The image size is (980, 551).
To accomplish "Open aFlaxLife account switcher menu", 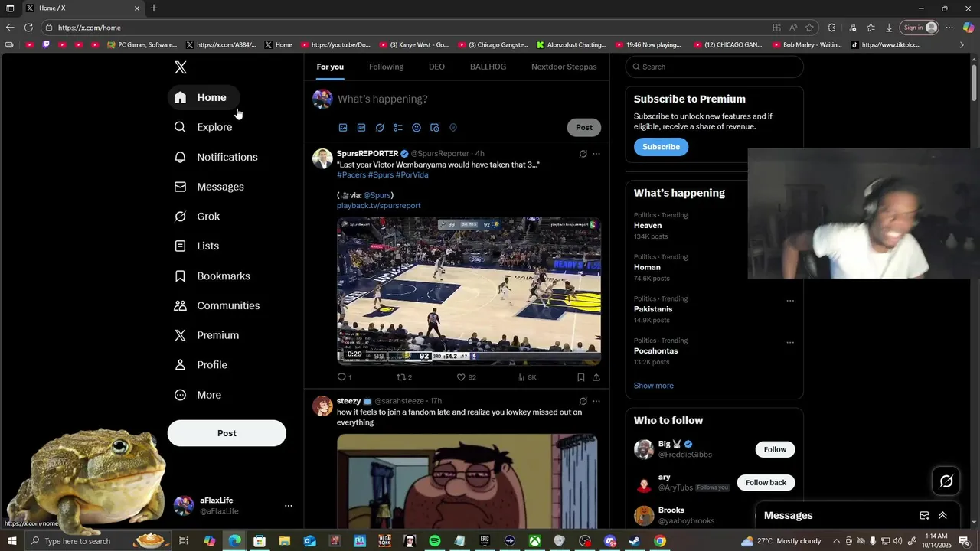I will click(x=288, y=506).
